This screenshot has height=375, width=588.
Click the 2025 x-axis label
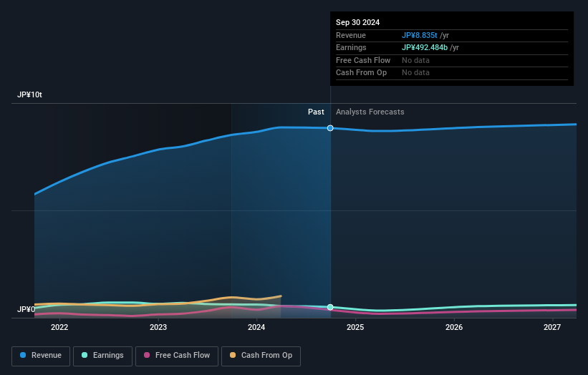click(x=355, y=328)
